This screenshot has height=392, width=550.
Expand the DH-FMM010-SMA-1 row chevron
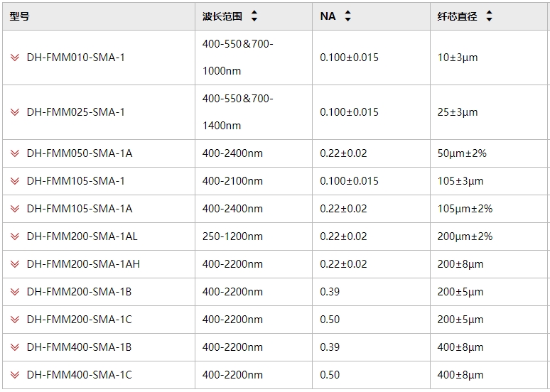click(x=15, y=57)
